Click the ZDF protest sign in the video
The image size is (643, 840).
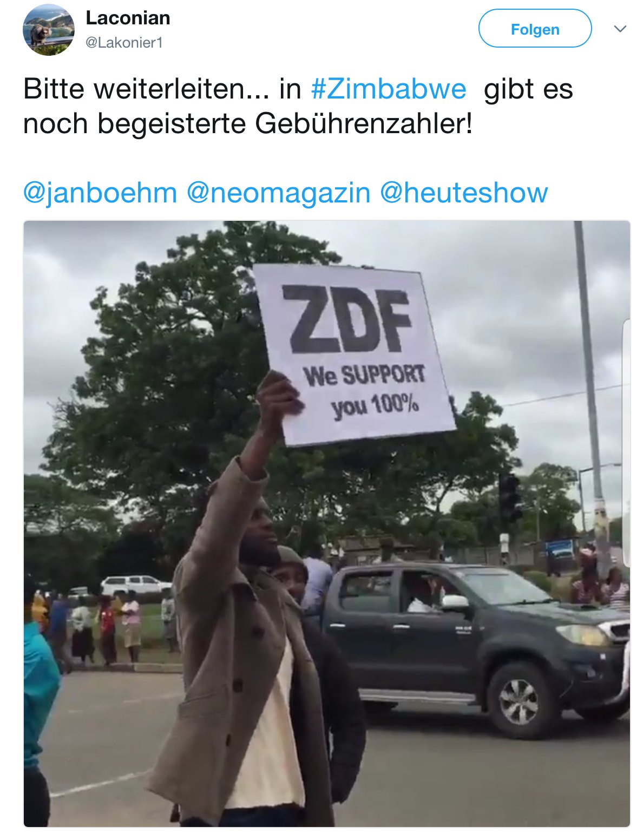tap(355, 354)
